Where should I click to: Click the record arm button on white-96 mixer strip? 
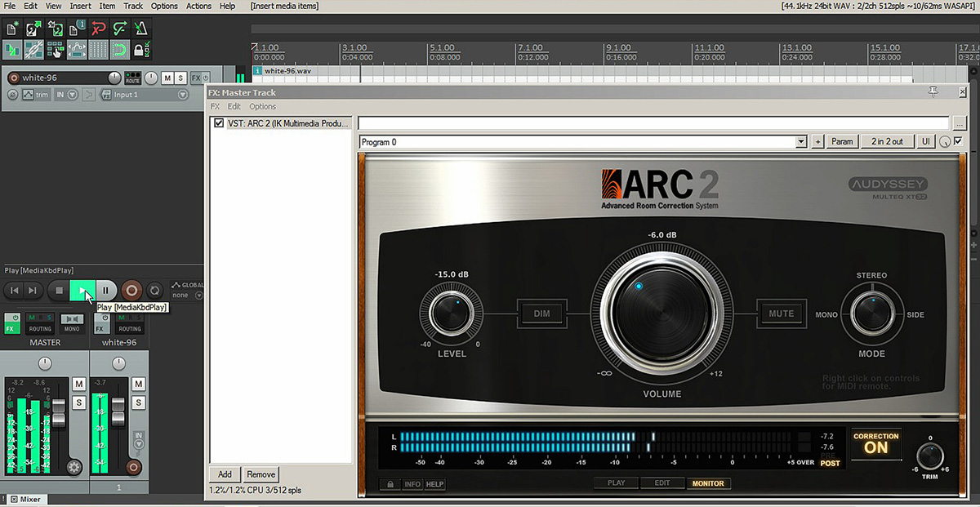(x=134, y=468)
